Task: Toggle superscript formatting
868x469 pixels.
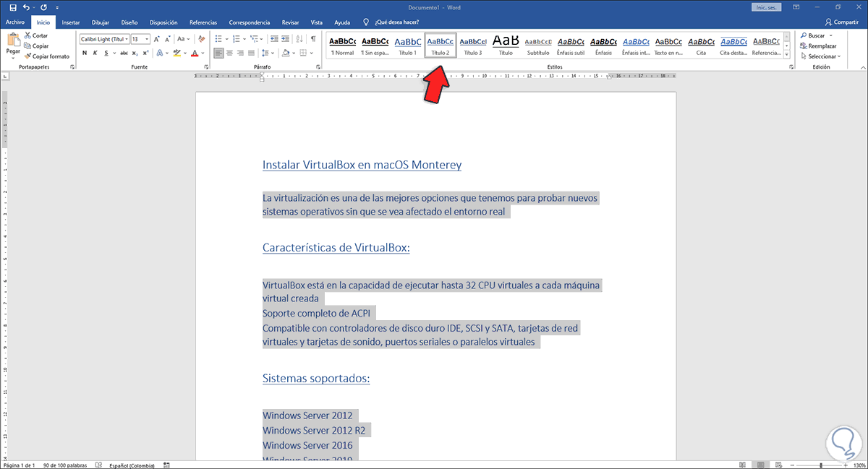Action: pos(145,53)
